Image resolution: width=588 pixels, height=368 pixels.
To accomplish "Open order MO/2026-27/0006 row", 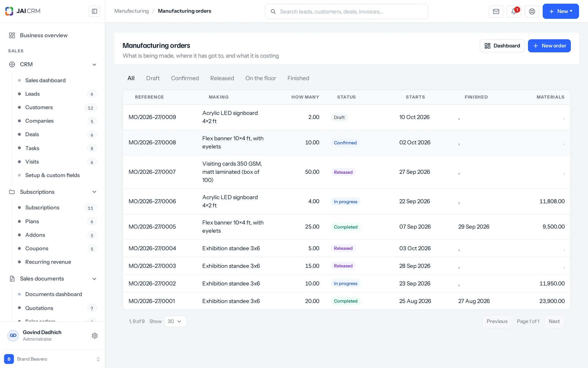I will click(346, 201).
